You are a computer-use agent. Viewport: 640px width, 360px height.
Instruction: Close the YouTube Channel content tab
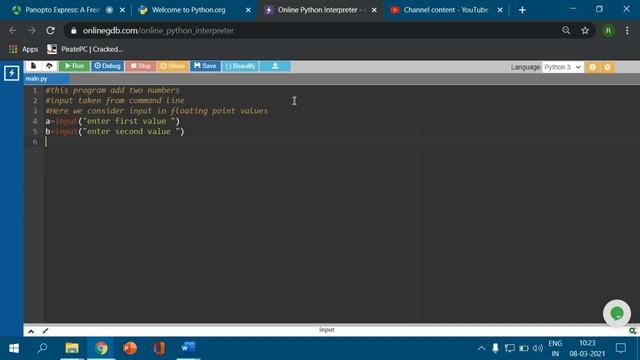500,10
